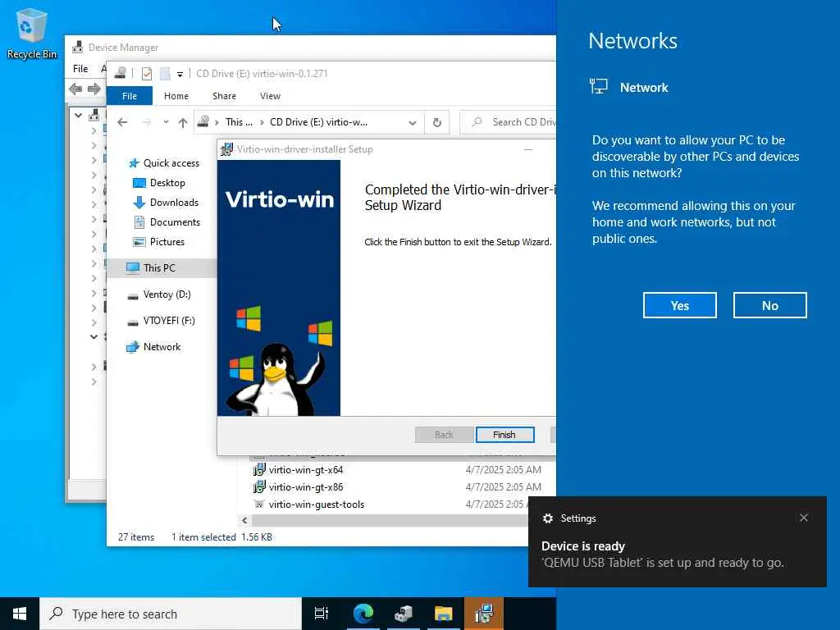Go up one folder level in Explorer
Viewport: 840px width, 630px height.
[x=183, y=123]
